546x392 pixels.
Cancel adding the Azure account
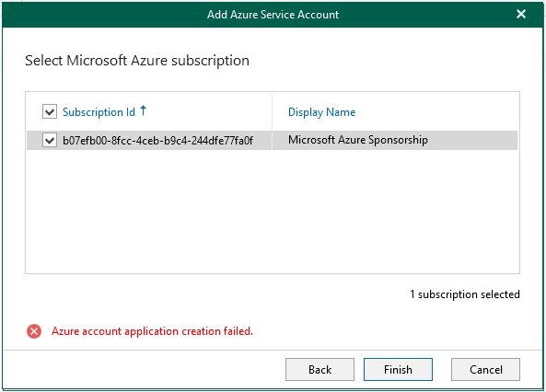tap(486, 369)
